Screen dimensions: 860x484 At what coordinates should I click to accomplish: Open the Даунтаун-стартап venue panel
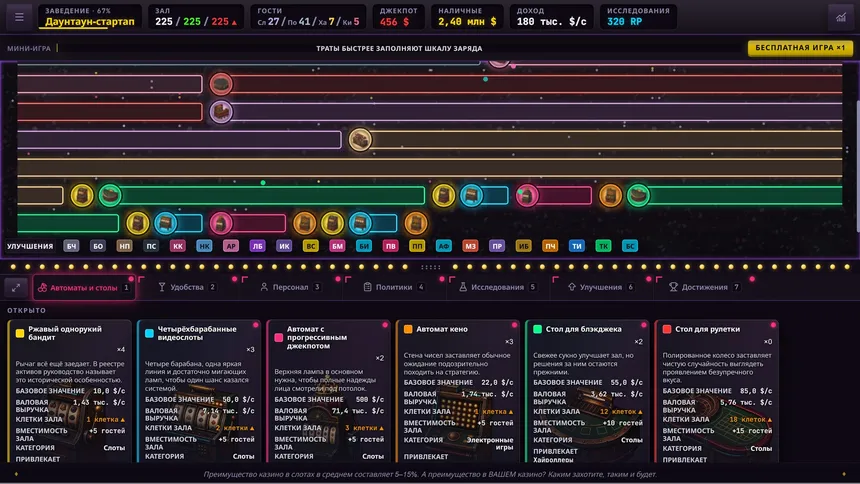pos(89,17)
